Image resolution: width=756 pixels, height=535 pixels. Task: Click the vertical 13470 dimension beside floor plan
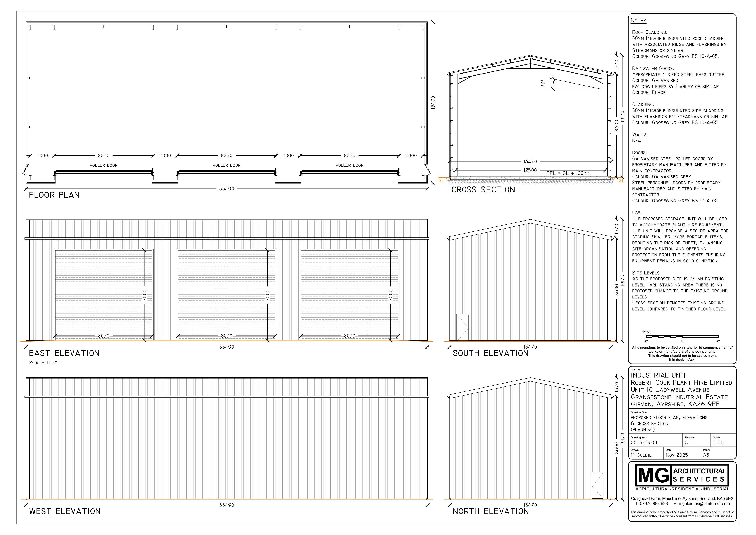[433, 103]
